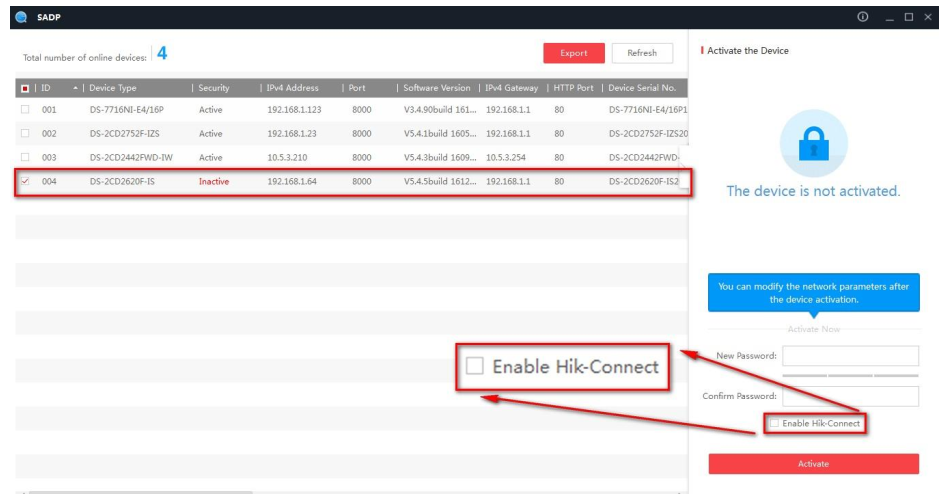950x504 pixels.
Task: Click software version V5.4.5build cell
Action: [x=440, y=181]
